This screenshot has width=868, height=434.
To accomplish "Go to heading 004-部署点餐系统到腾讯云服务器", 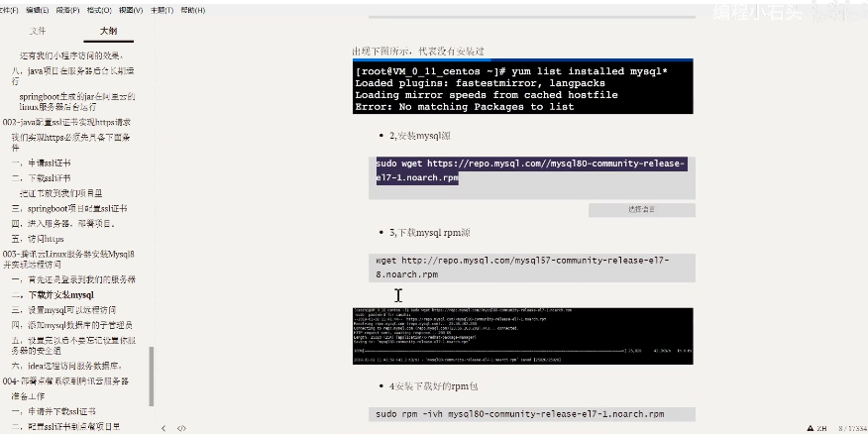I will [65, 381].
